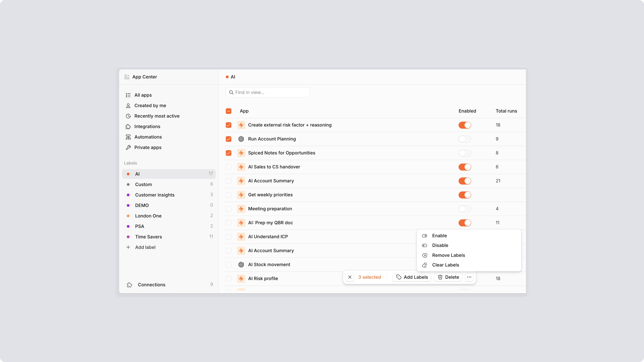The height and width of the screenshot is (362, 644).
Task: Click the OpenAI icon beside AI Stock movement
Action: click(241, 265)
